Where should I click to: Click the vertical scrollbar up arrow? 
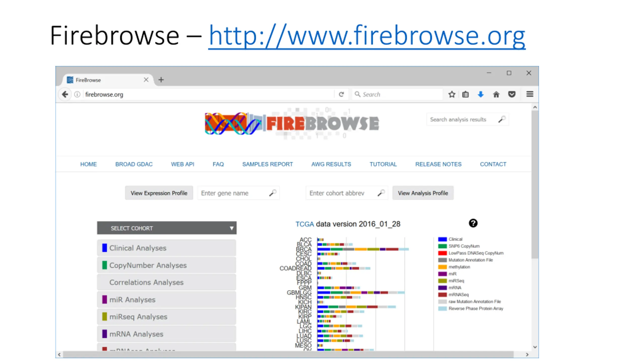point(535,107)
